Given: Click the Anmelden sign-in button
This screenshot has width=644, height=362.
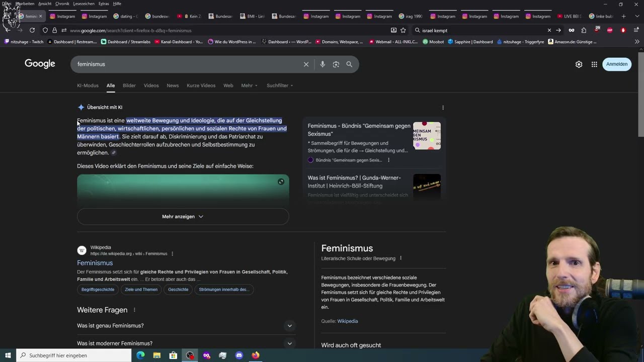Looking at the screenshot, I should coord(617,64).
